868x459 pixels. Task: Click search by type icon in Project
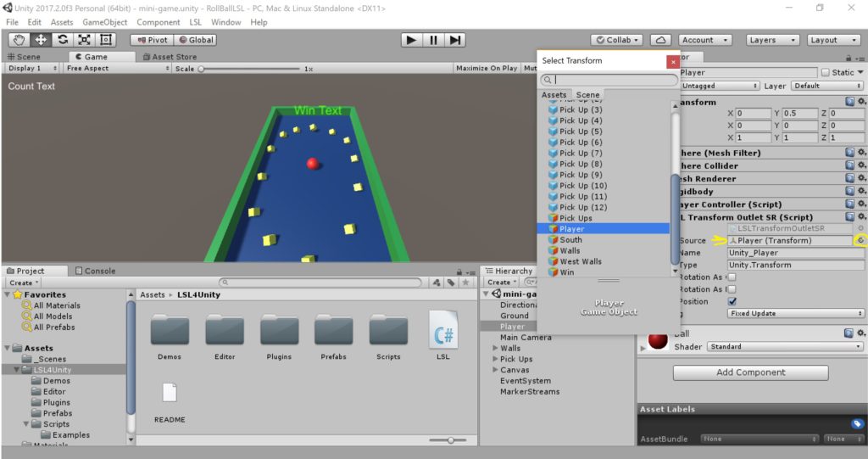coord(437,283)
